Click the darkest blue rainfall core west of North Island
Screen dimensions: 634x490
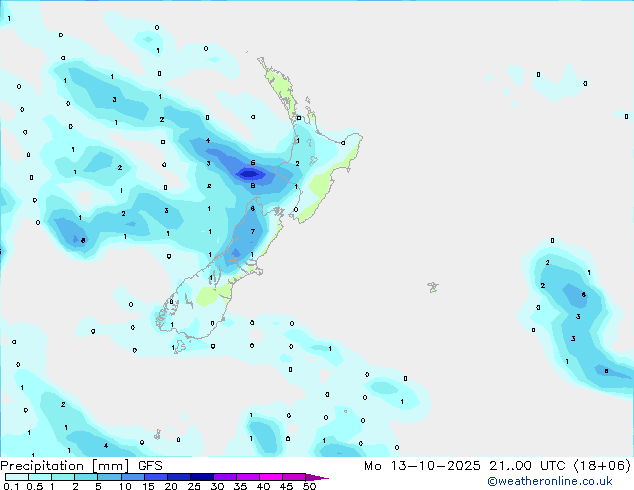point(249,174)
